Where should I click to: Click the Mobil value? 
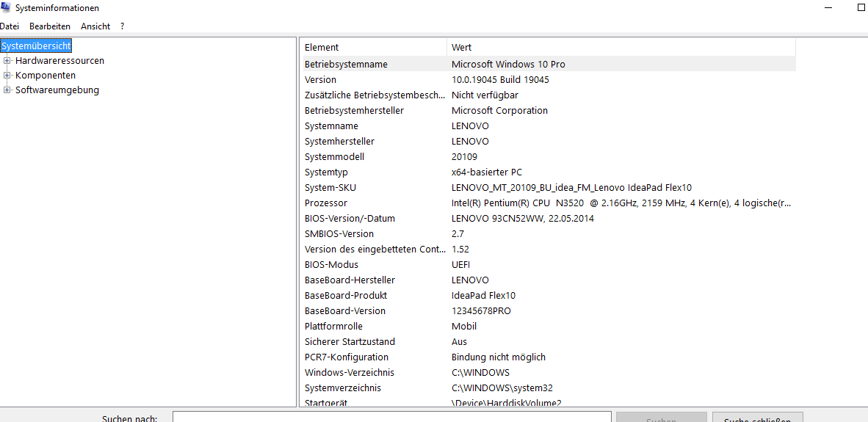point(464,327)
